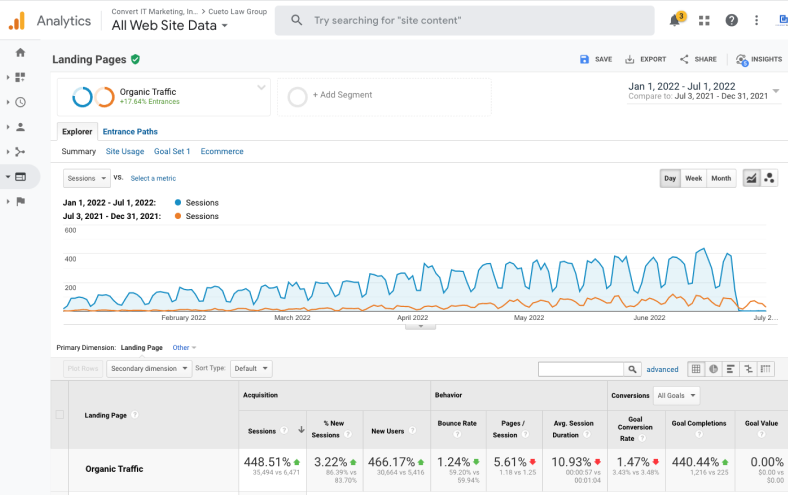This screenshot has width=788, height=495.
Task: Go to Home in the left sidebar
Action: click(20, 52)
